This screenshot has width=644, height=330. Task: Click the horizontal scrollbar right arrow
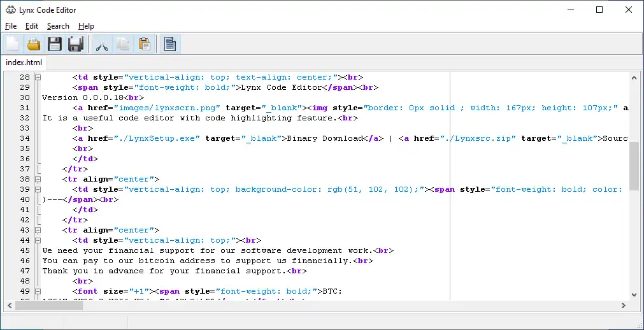(x=623, y=305)
